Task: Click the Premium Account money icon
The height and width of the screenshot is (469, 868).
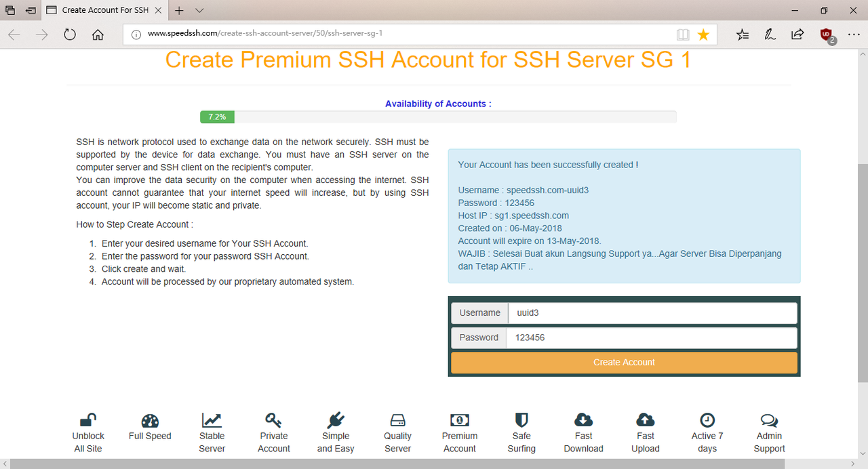Action: tap(460, 420)
